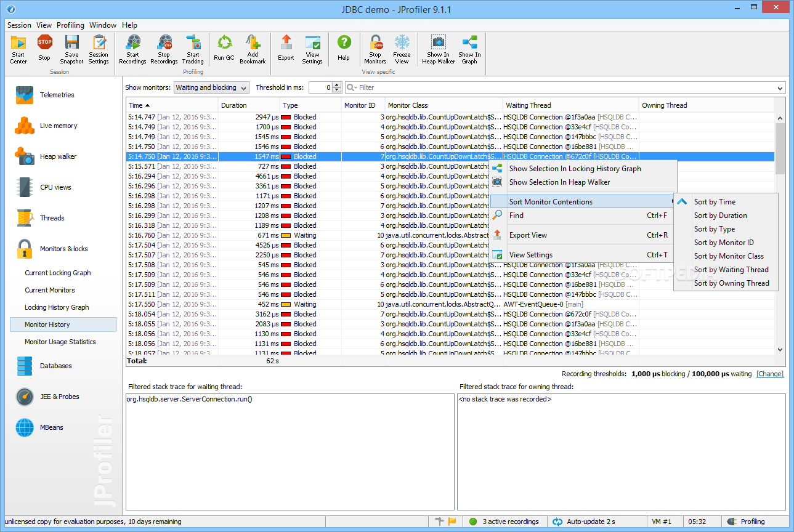This screenshot has width=794, height=532.
Task: Select Sort by Monitor Class
Action: click(x=726, y=256)
